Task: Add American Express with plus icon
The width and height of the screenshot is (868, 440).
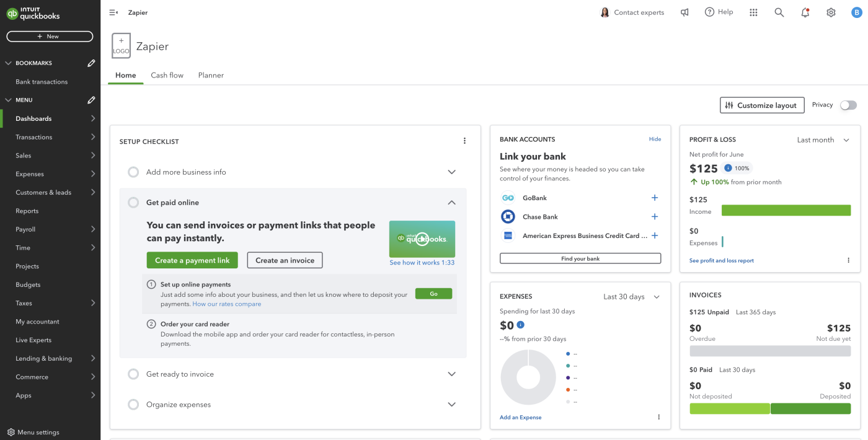Action: coord(655,235)
